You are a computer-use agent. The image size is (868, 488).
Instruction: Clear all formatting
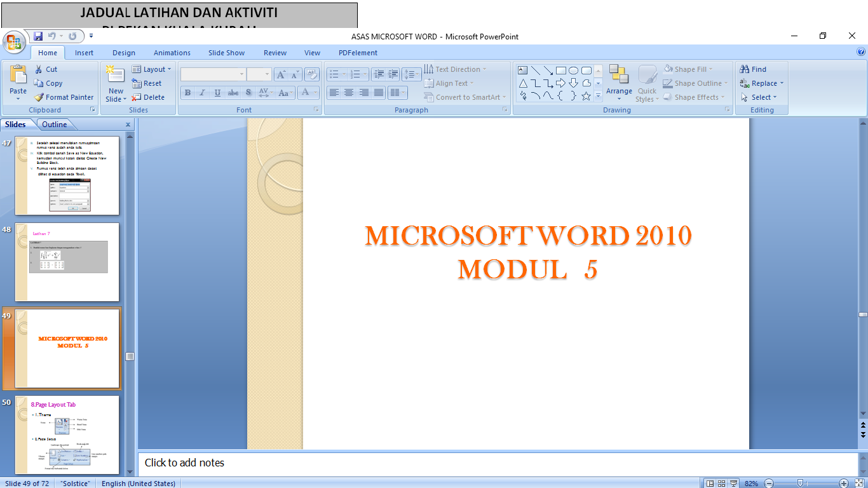click(311, 74)
